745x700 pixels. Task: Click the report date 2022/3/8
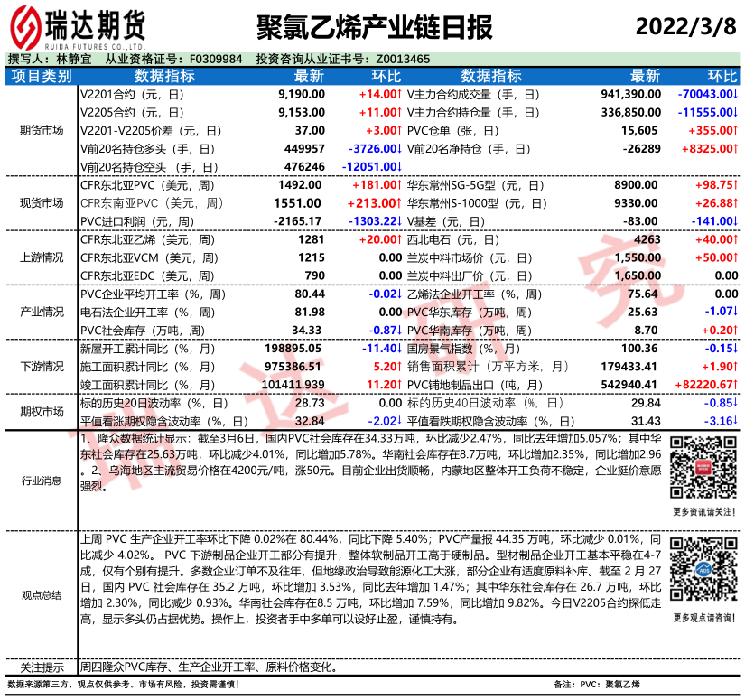[688, 24]
